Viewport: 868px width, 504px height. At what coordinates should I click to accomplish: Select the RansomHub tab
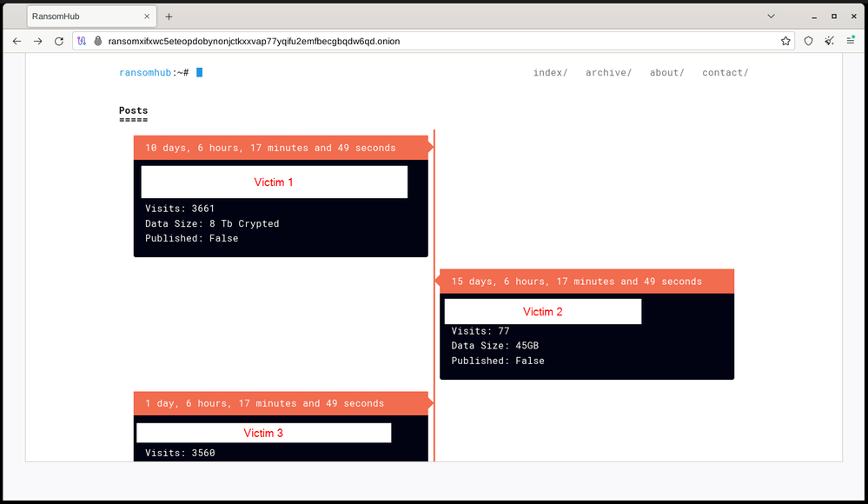click(x=92, y=17)
